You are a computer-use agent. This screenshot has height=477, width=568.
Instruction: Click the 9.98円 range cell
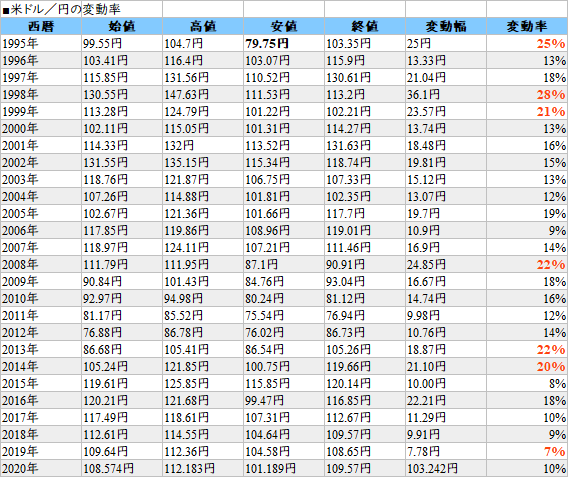(423, 316)
